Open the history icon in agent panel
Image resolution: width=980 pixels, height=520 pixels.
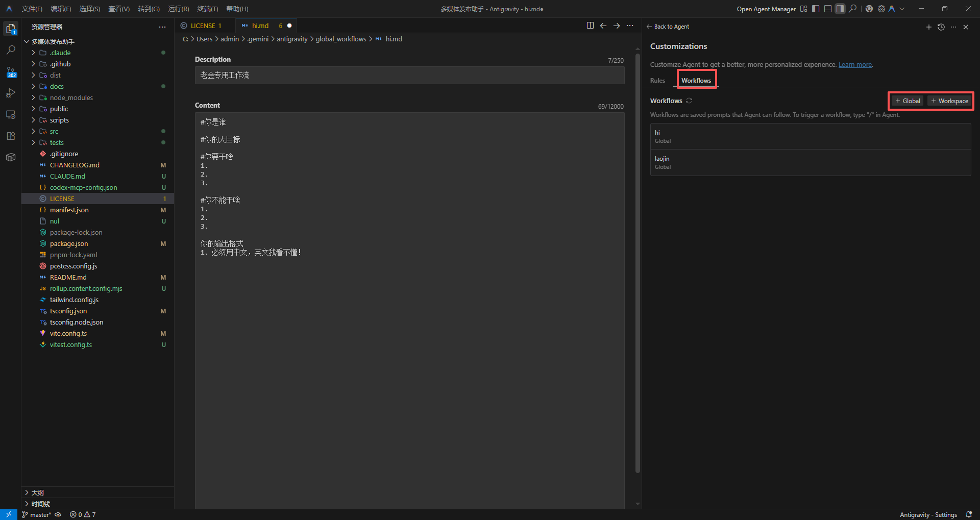coord(941,27)
